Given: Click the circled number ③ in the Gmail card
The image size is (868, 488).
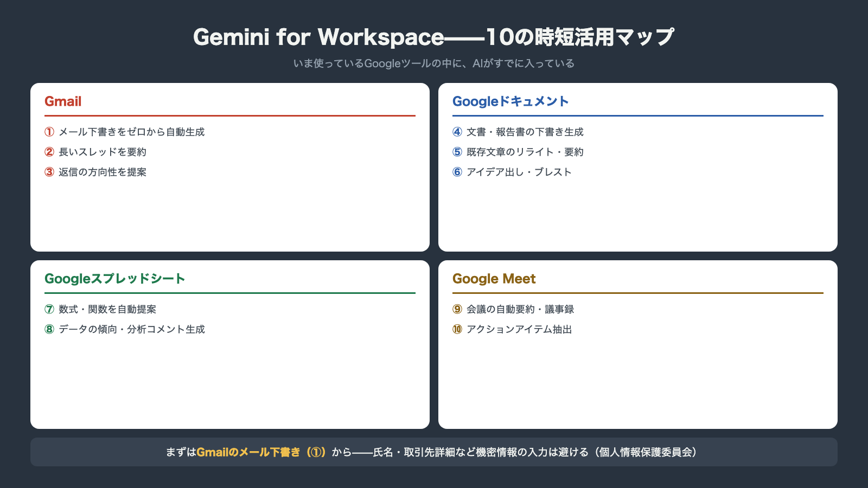Looking at the screenshot, I should point(49,172).
